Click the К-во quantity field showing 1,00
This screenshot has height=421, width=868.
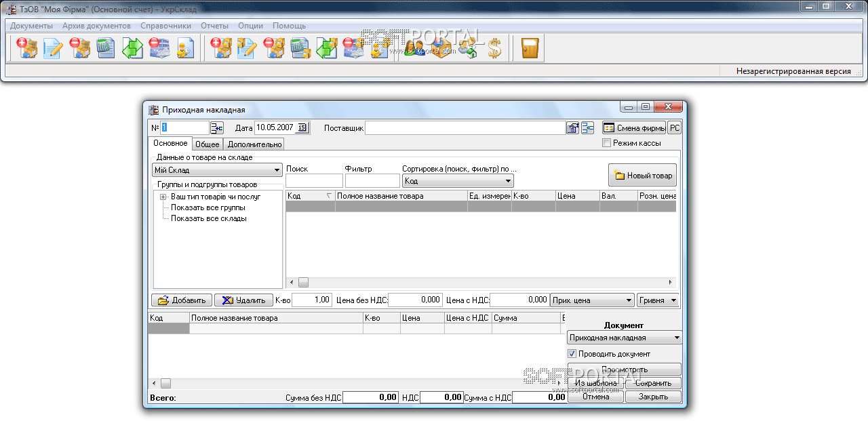[312, 300]
